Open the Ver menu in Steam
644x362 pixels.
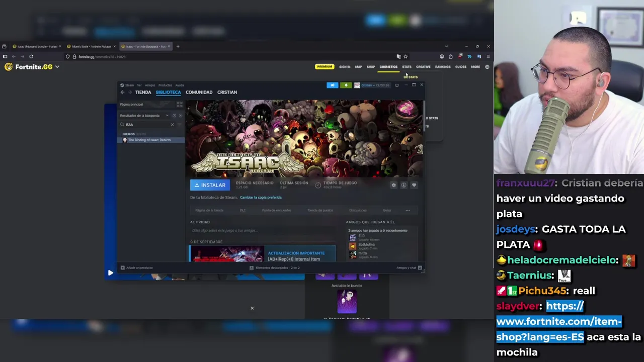pyautogui.click(x=139, y=85)
